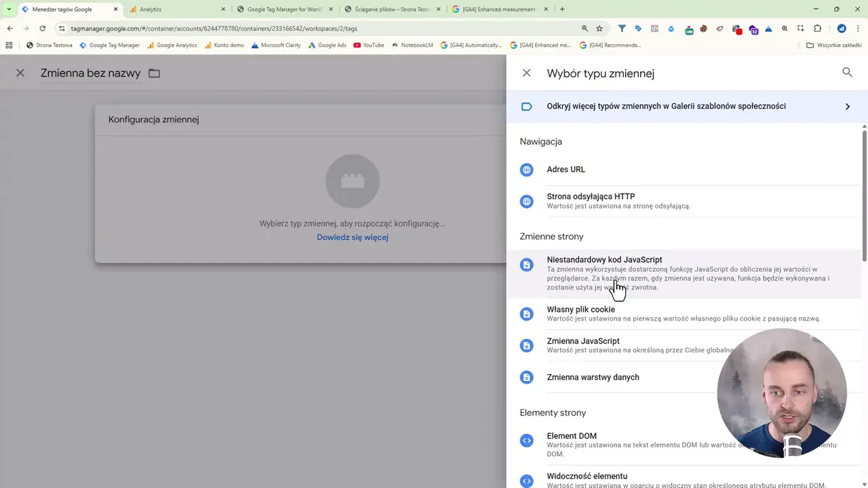Click the address bar URL

tap(214, 28)
